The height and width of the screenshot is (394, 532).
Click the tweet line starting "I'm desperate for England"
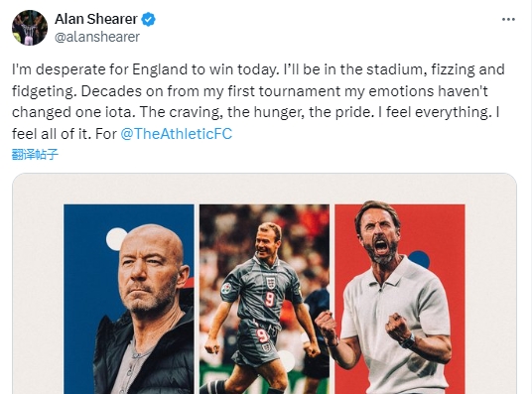click(x=258, y=69)
